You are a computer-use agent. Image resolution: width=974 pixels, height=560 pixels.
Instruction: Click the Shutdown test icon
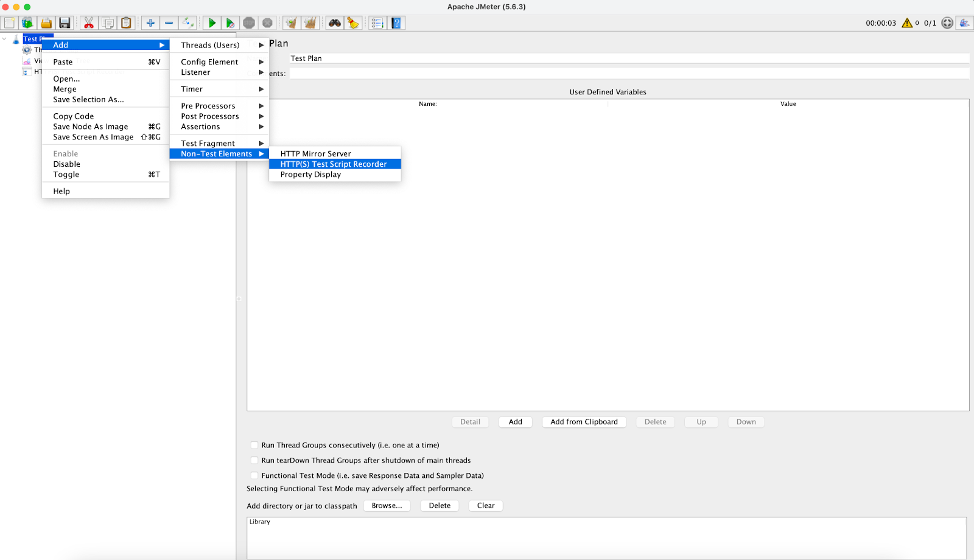(x=267, y=23)
